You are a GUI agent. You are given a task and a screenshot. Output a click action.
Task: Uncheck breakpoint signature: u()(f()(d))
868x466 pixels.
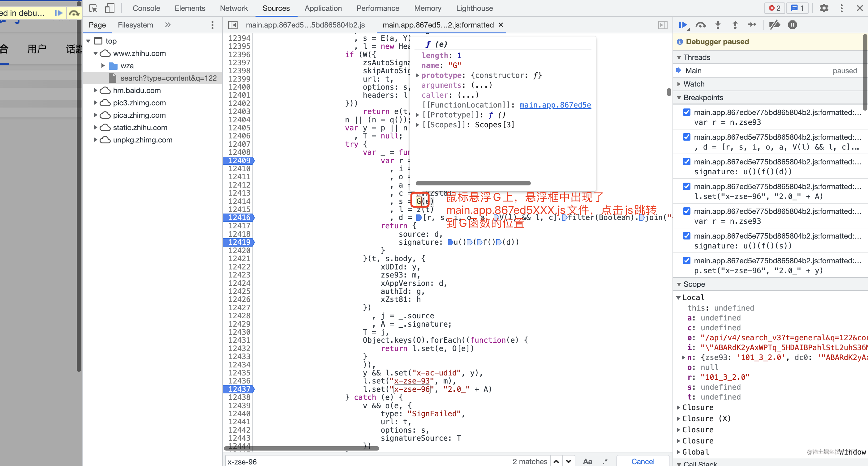coord(686,162)
